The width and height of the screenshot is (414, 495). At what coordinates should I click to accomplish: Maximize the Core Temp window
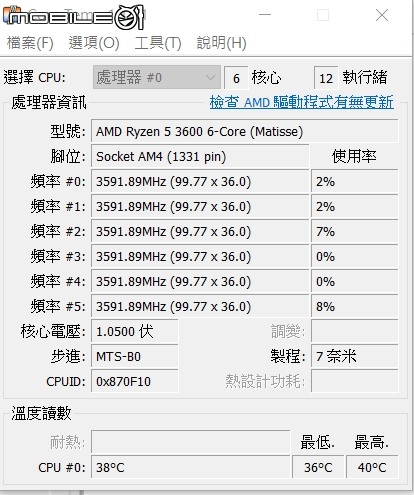(323, 15)
